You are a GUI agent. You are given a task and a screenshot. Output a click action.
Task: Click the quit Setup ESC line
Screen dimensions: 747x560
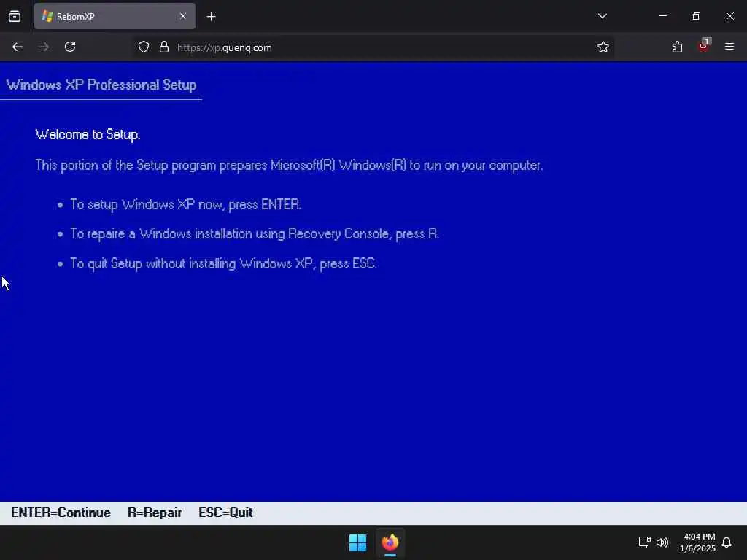(x=223, y=263)
